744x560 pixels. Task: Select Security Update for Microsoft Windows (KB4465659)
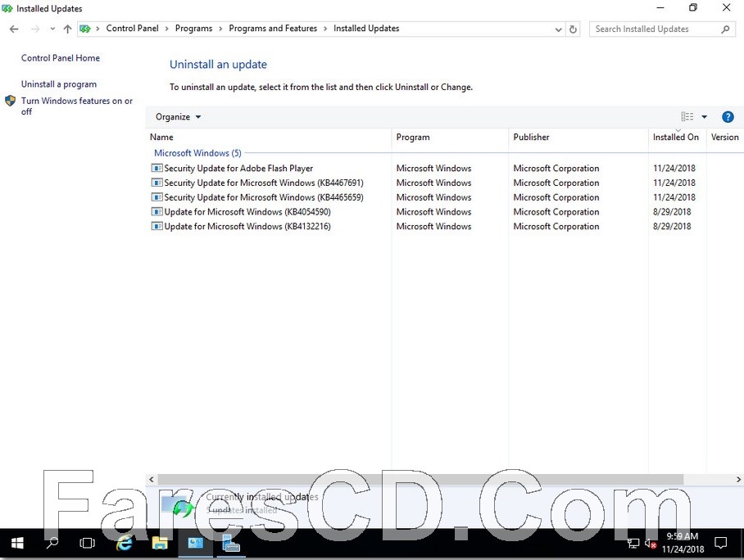pos(263,197)
